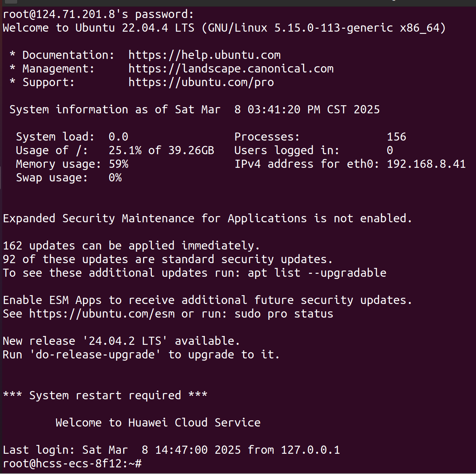Image resolution: width=476 pixels, height=474 pixels.
Task: Click the last login source address 127.0.0.1
Action: pyautogui.click(x=310, y=450)
